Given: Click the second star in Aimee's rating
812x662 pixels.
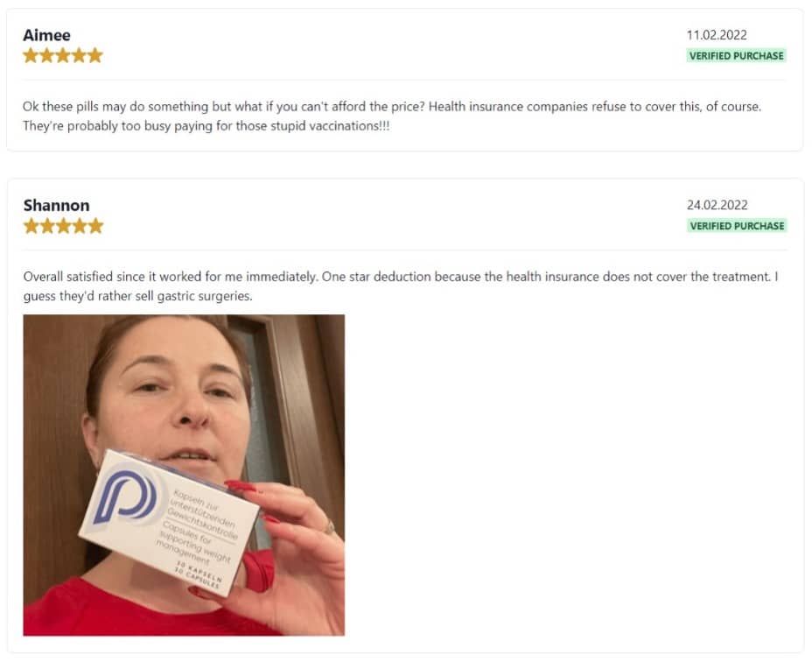Looking at the screenshot, I should pyautogui.click(x=46, y=55).
